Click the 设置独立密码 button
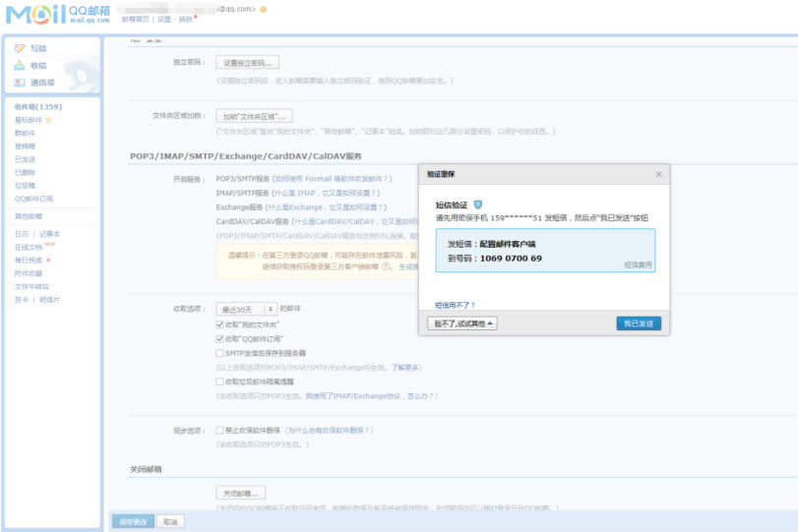Viewport: 798px width, 532px height. (247, 63)
